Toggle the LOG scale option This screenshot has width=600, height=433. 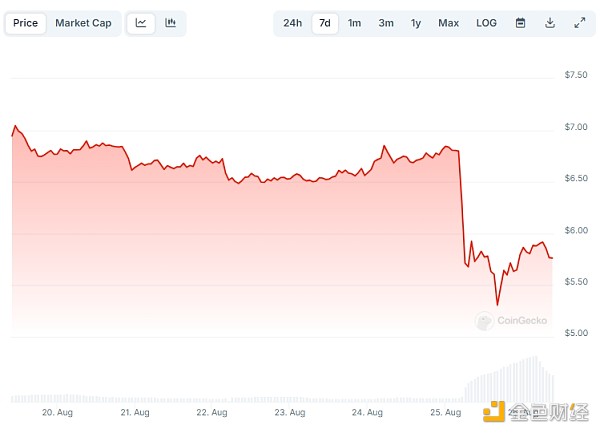point(486,23)
